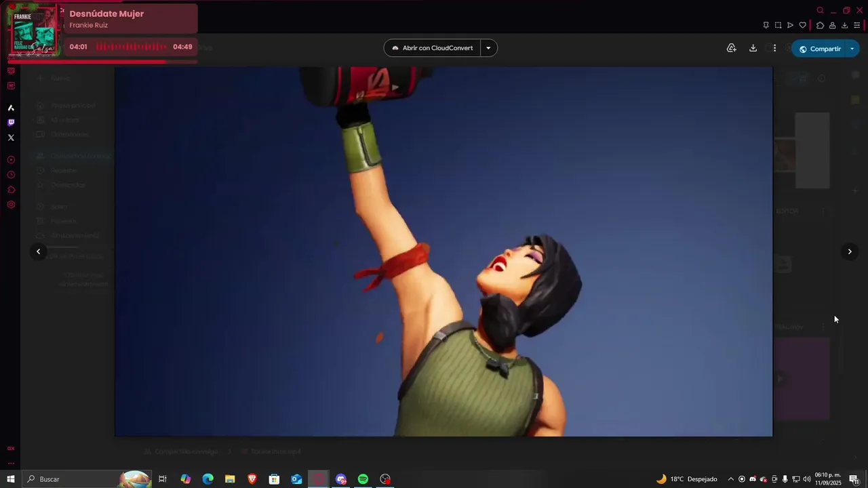Open the Opera profile account icon
This screenshot has height=488, width=868.
coord(832,25)
